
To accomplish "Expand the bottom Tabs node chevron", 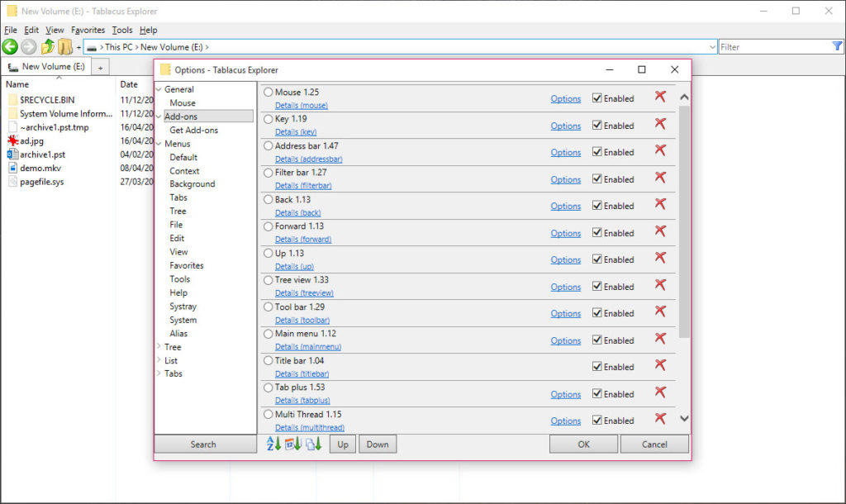I will [x=159, y=373].
